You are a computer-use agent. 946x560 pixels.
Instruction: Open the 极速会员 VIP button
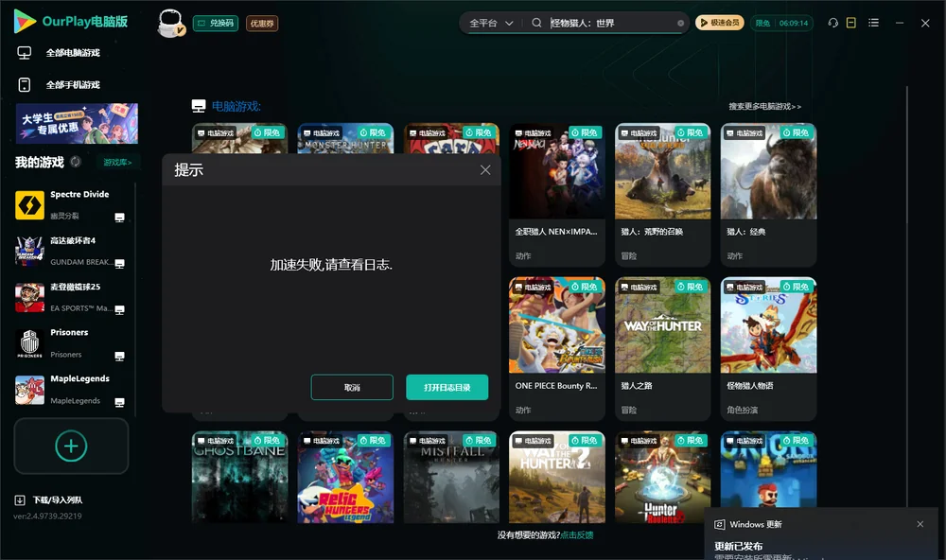719,23
